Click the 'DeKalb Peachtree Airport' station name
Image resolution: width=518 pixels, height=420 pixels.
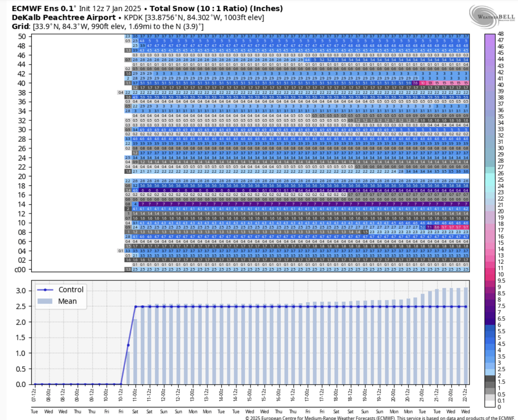click(x=64, y=17)
